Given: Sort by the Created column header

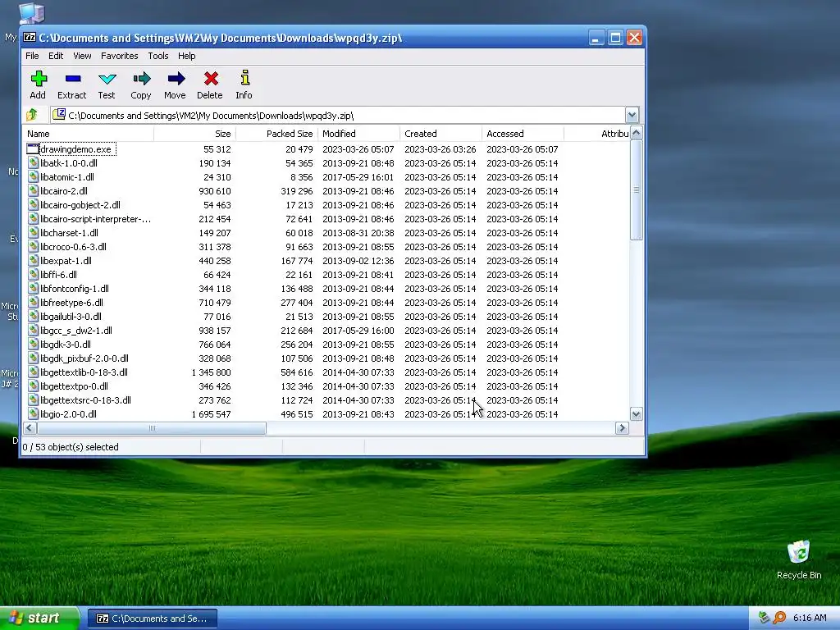Looking at the screenshot, I should tap(441, 134).
